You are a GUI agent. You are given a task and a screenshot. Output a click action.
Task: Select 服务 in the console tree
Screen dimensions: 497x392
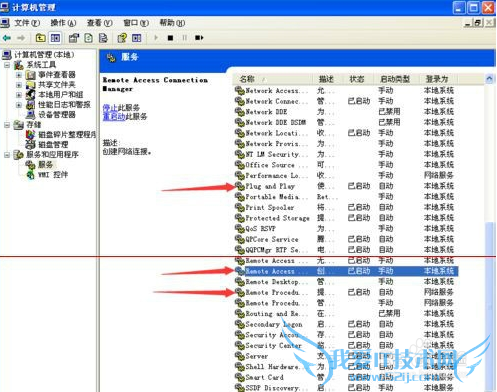point(46,165)
